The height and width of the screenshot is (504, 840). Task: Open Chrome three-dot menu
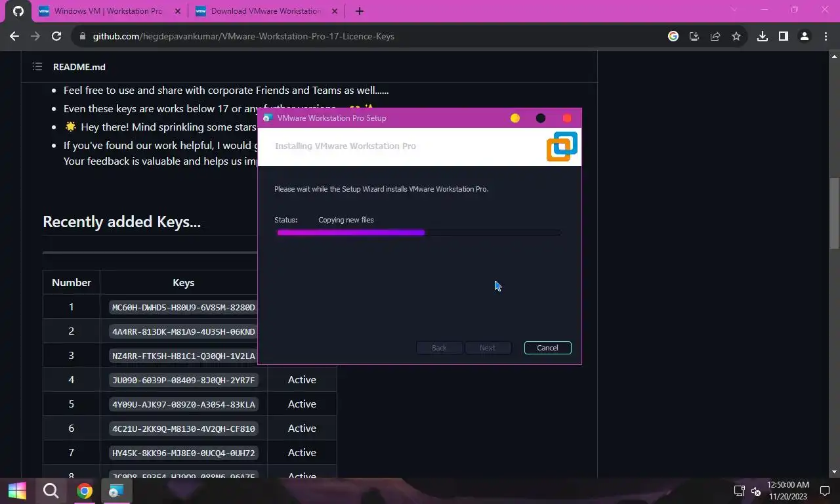tap(826, 36)
